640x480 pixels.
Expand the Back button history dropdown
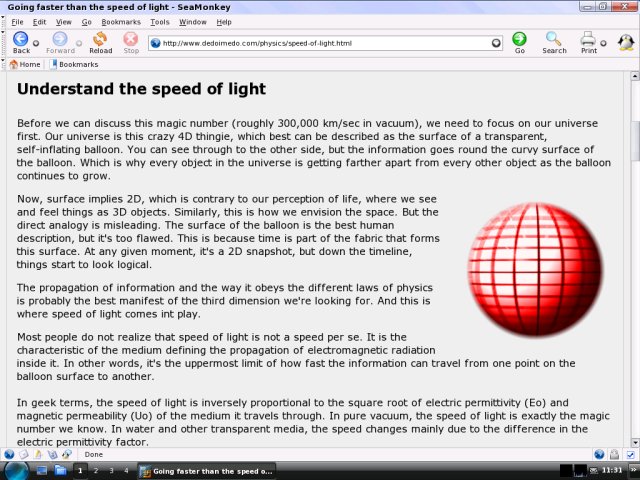tap(36, 43)
